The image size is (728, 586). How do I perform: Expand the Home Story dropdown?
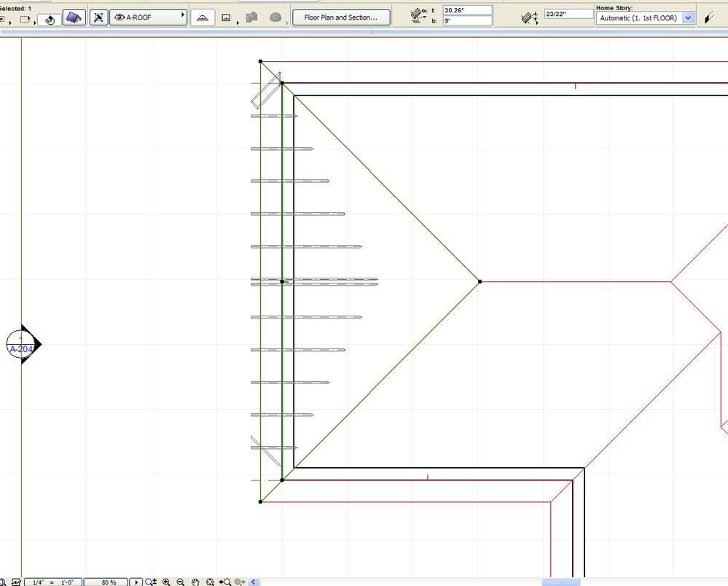click(x=687, y=18)
